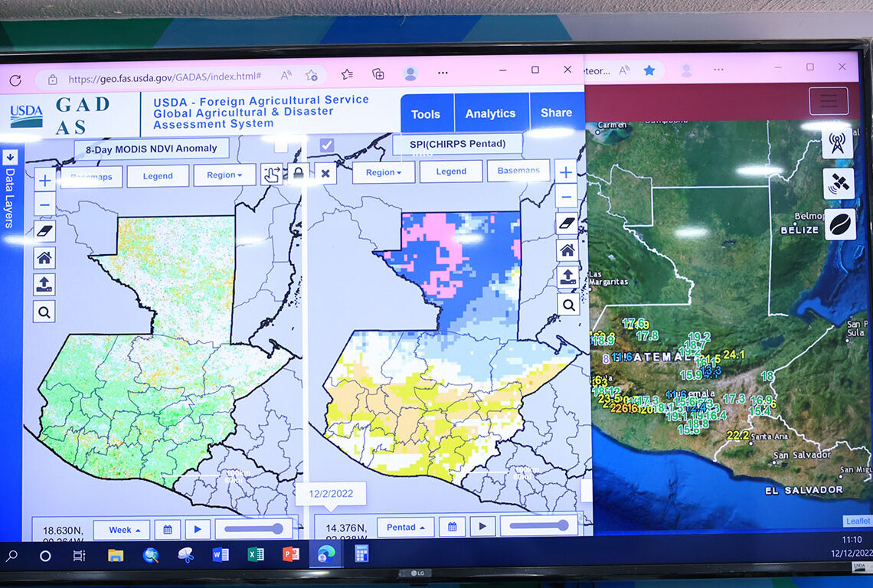873x588 pixels.
Task: Click the satellite icon on the weather map
Action: point(839,184)
